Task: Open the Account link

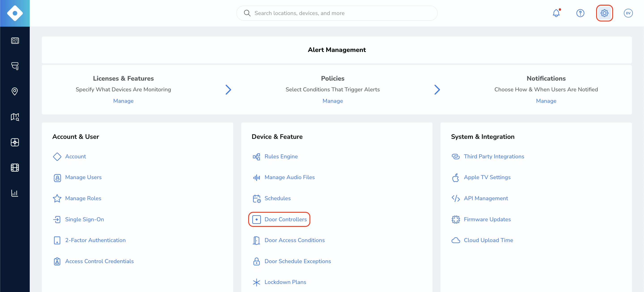Action: pyautogui.click(x=76, y=157)
